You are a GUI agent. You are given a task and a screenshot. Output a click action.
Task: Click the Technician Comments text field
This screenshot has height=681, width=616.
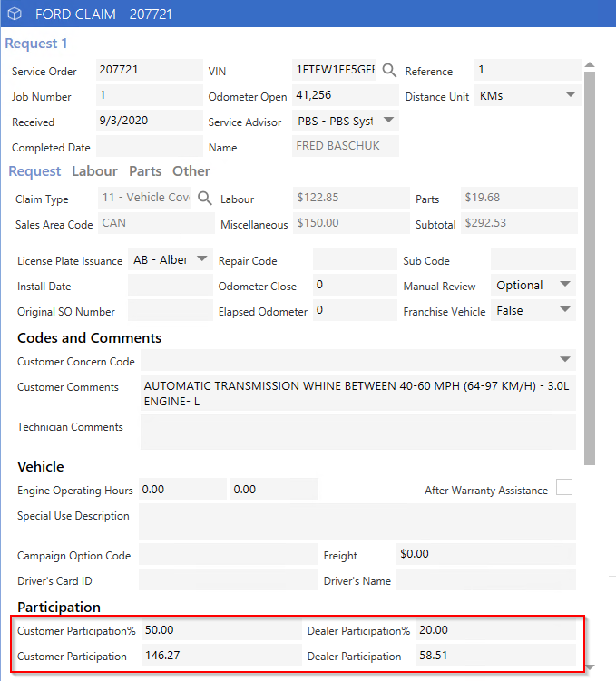[x=358, y=433]
